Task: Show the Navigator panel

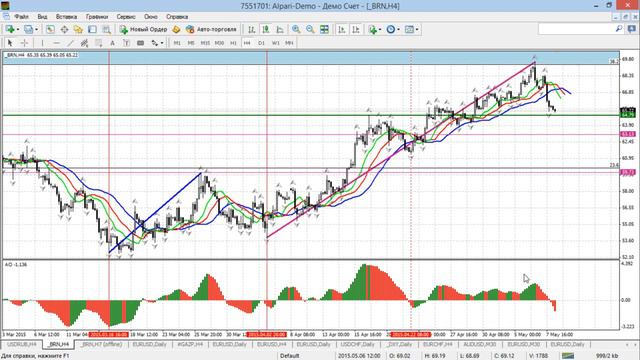Action: [x=78, y=29]
